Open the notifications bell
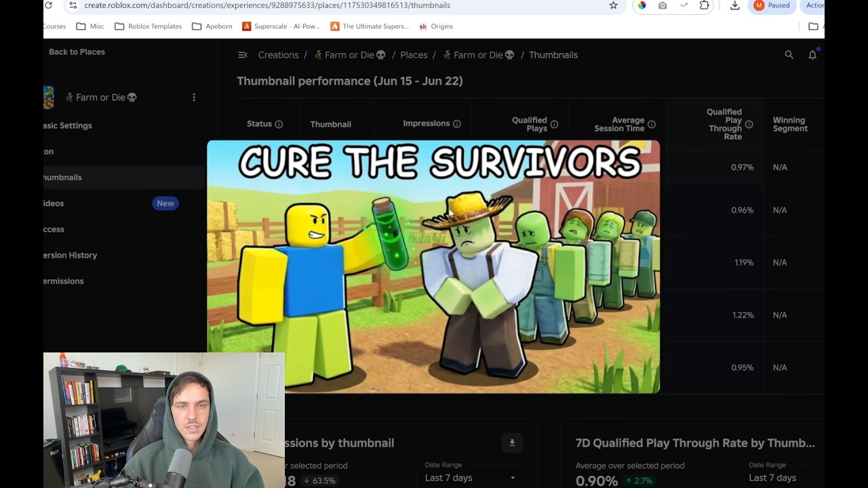868x488 pixels. pyautogui.click(x=812, y=55)
